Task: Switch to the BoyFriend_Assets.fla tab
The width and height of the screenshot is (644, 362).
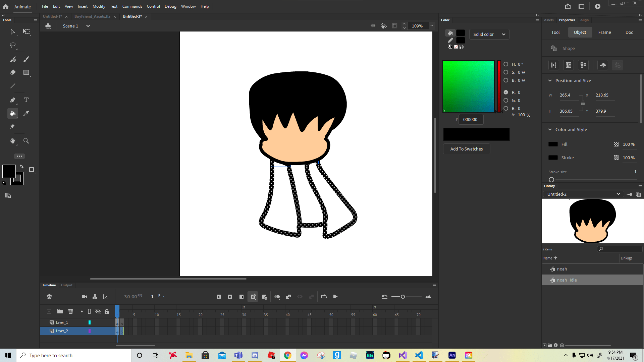Action: [92, 16]
